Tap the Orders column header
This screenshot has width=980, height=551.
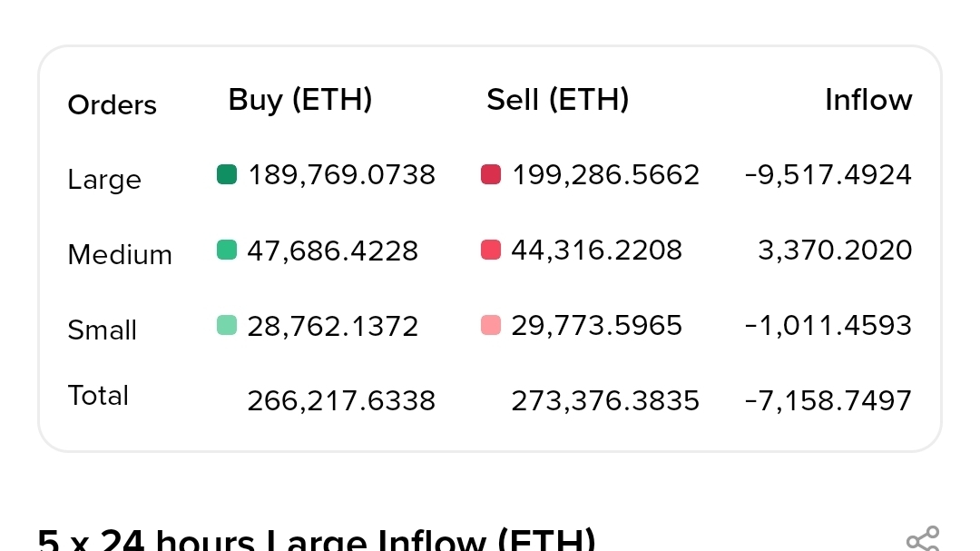(x=113, y=105)
